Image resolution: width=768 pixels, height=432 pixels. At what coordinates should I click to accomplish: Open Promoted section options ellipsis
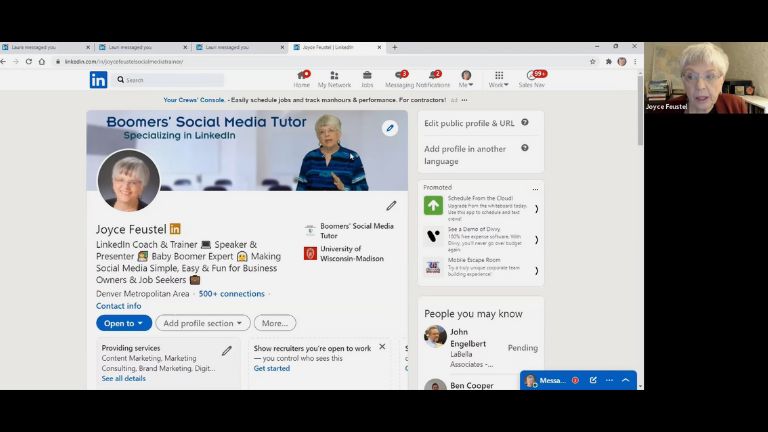(x=535, y=189)
